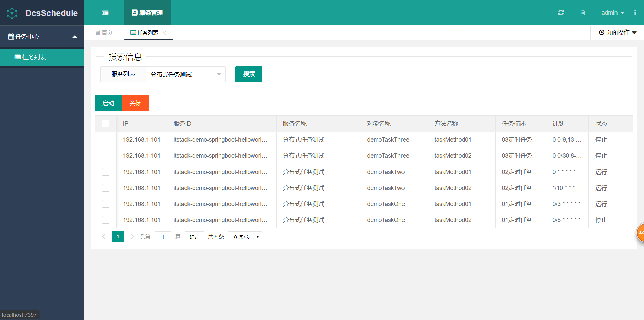644x320 pixels.
Task: Open the 页面操作 menu
Action: [617, 32]
